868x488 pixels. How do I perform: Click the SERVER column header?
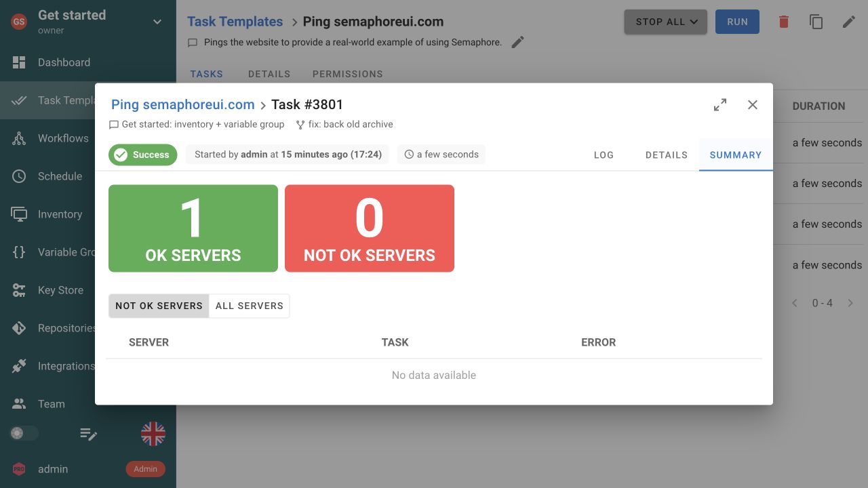[149, 342]
